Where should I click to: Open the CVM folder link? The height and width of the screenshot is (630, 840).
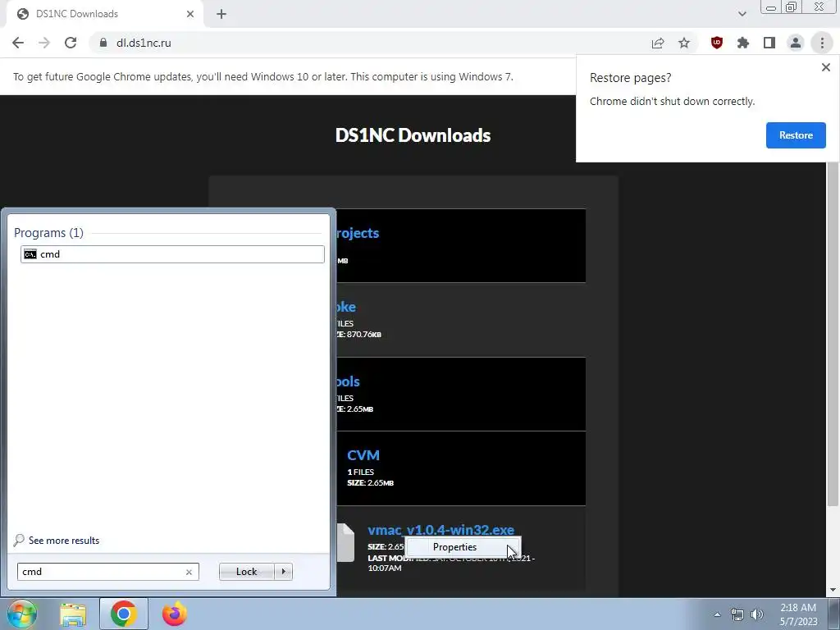[x=363, y=454]
